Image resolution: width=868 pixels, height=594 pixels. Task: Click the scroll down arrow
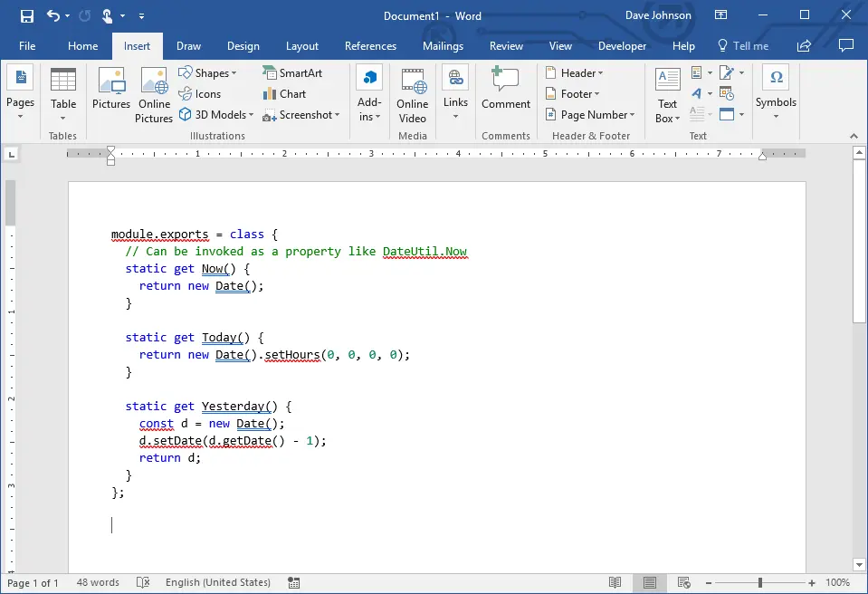859,565
